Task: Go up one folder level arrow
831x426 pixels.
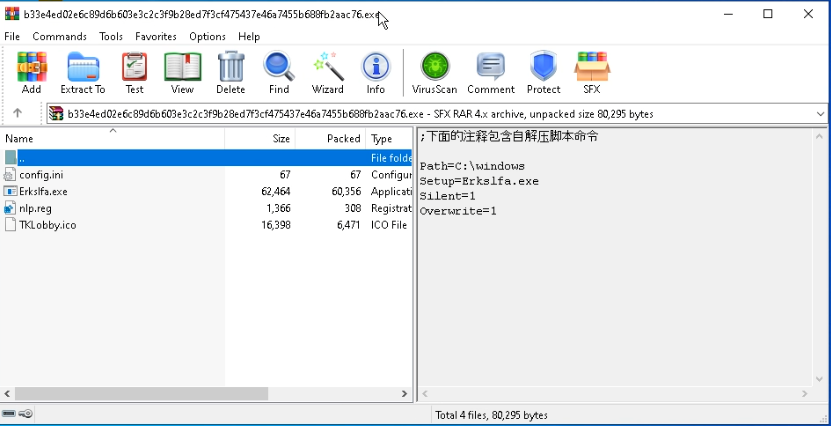Action: click(17, 114)
